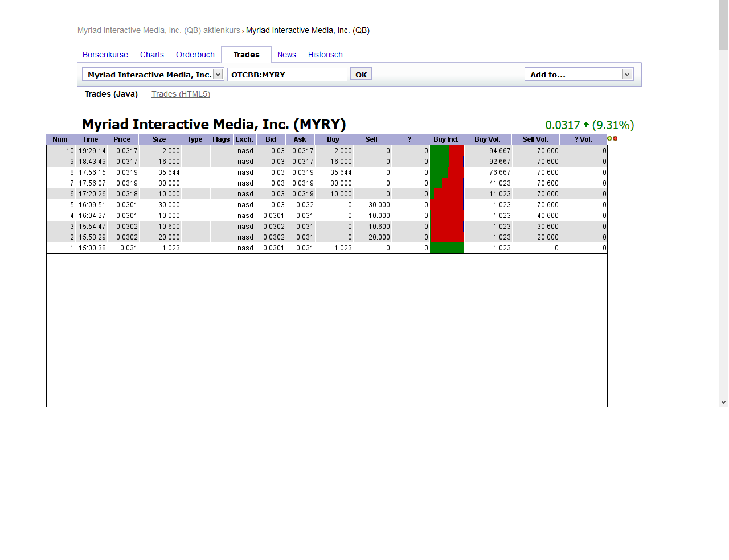The image size is (729, 560).
Task: Click the 17:56:15 trade time
Action: [92, 172]
